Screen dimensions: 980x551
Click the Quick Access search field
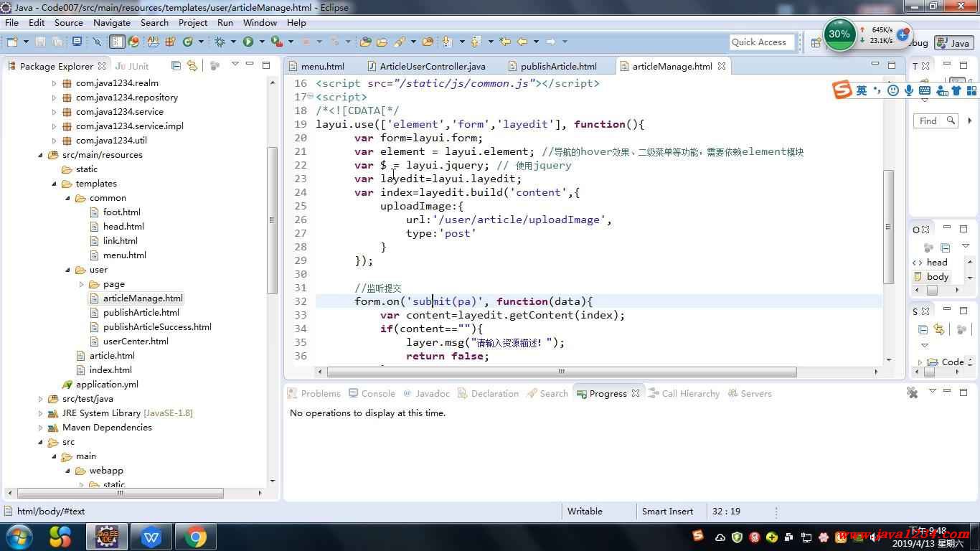click(763, 42)
